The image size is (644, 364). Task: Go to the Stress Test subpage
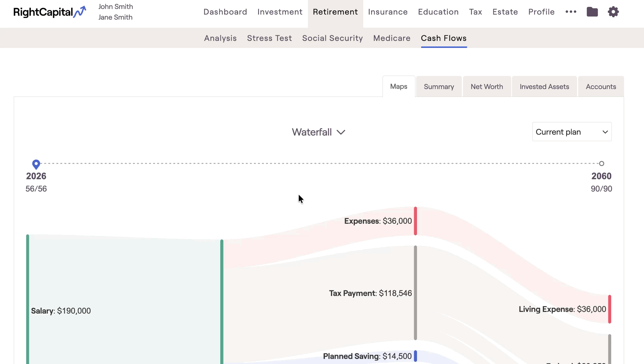[x=269, y=38]
